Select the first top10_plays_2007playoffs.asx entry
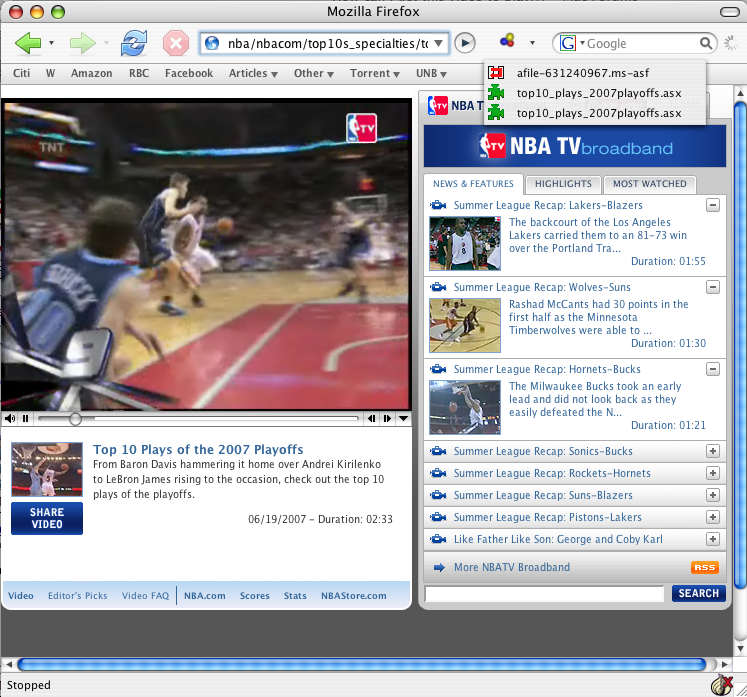The width and height of the screenshot is (747, 697). 595,93
